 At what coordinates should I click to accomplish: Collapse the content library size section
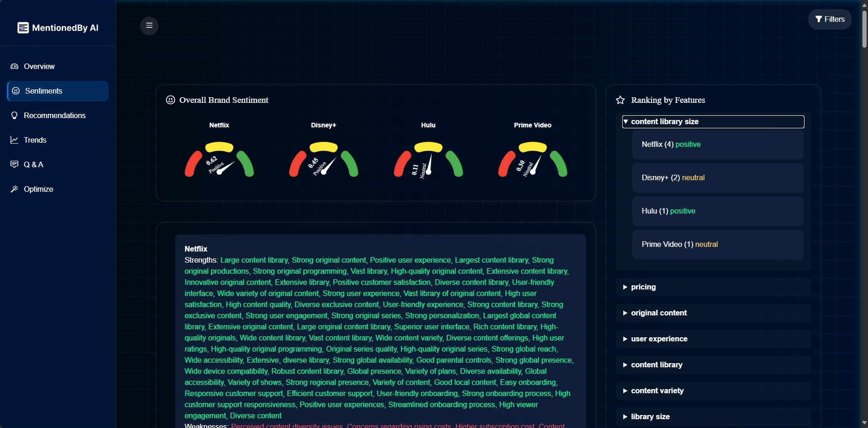pyautogui.click(x=713, y=122)
